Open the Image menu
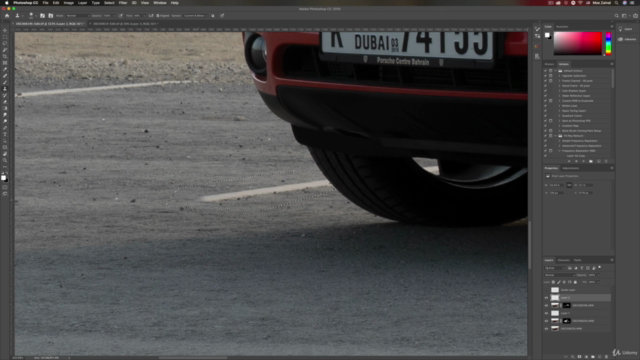This screenshot has width=640, height=360. pos(69,3)
